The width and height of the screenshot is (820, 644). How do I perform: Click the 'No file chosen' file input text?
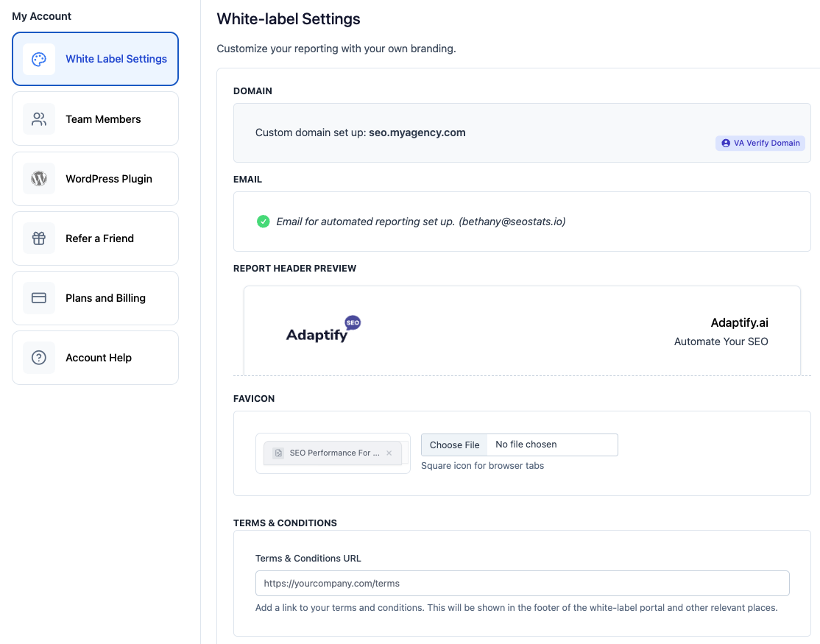526,445
